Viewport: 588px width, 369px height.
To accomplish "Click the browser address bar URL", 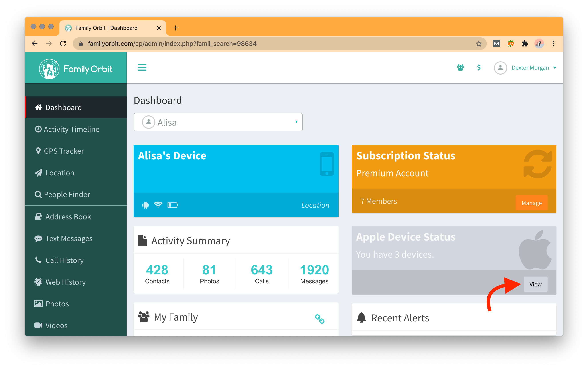I will click(x=172, y=44).
